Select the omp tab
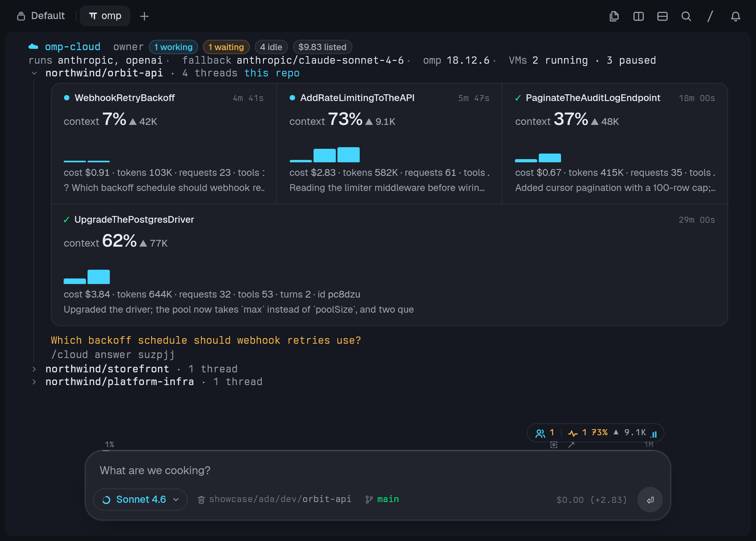756x541 pixels. click(x=105, y=16)
